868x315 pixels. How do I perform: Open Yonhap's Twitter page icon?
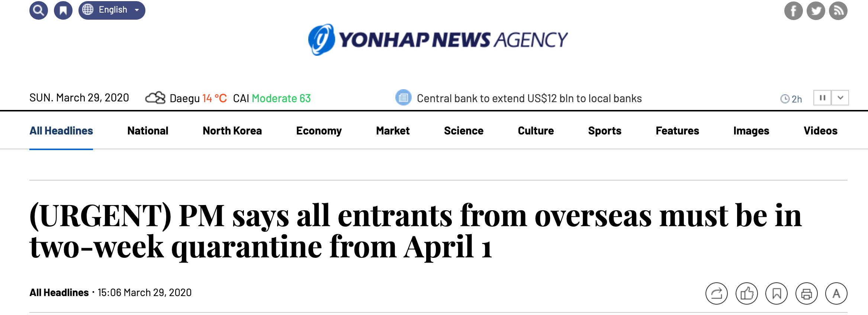click(816, 11)
